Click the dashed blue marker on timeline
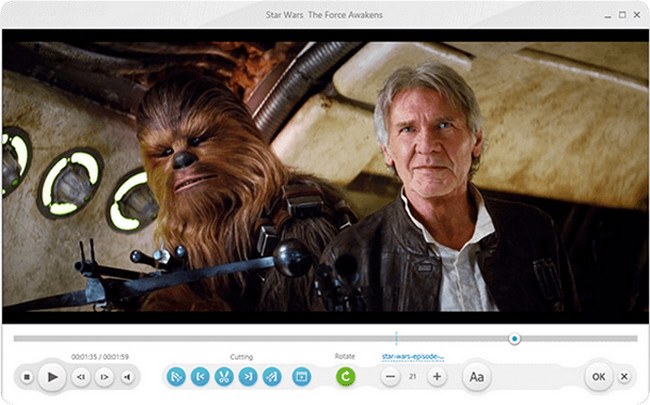The height and width of the screenshot is (405, 650). point(396,338)
